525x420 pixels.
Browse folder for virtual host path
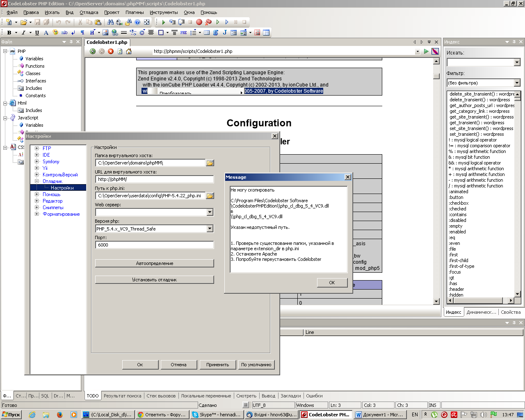pos(210,163)
